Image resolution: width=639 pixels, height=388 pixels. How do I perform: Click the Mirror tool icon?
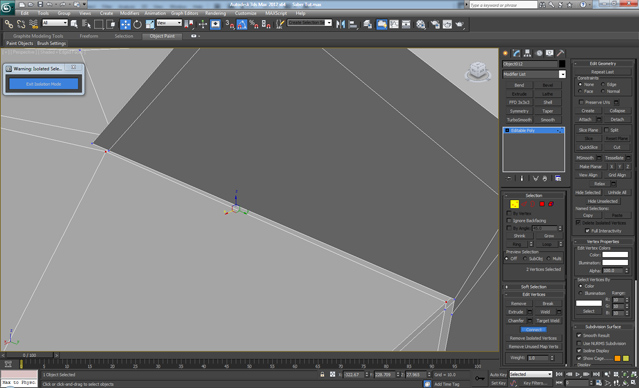tap(340, 24)
